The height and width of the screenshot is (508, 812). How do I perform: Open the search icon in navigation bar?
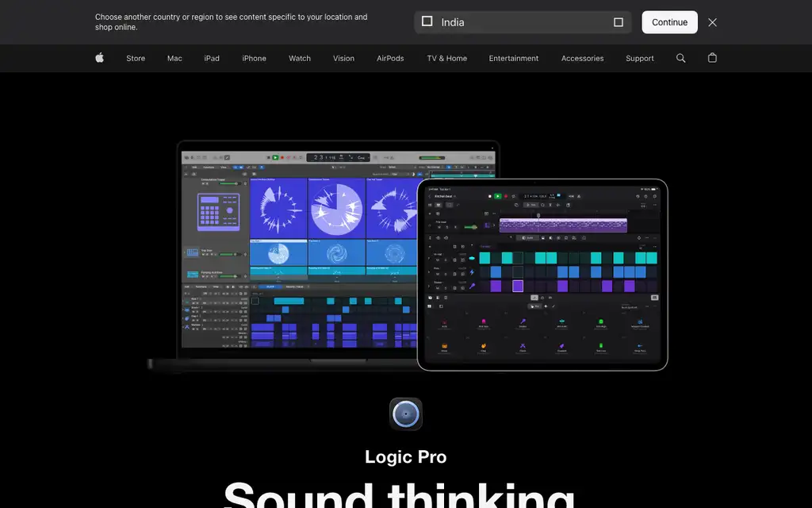680,58
